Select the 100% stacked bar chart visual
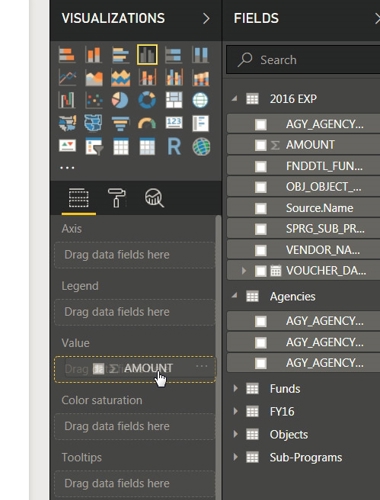 (x=174, y=55)
